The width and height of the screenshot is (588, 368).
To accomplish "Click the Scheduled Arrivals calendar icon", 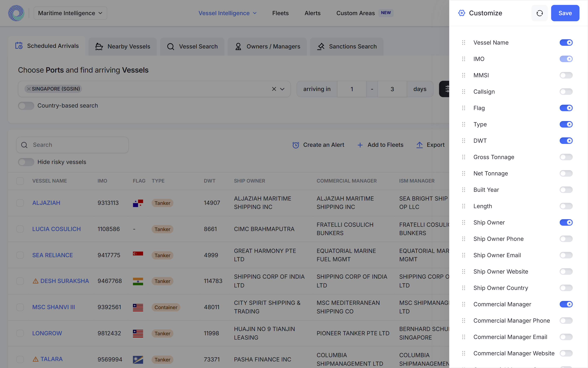I will (19, 46).
